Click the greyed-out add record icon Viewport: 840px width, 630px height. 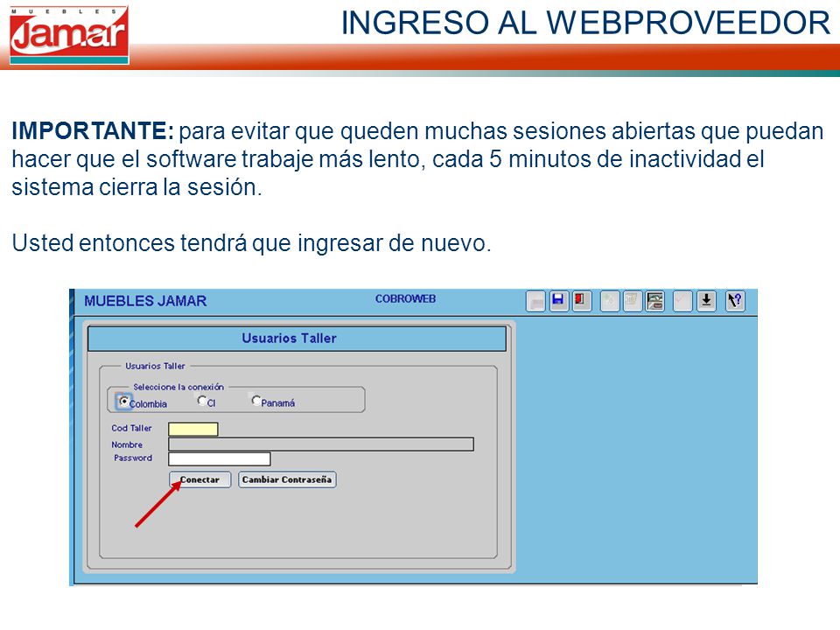click(609, 300)
